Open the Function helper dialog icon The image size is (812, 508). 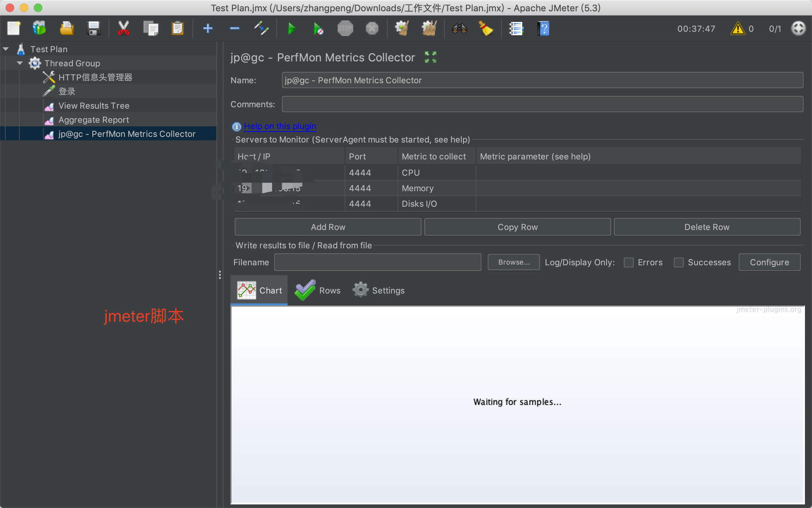[x=517, y=29]
